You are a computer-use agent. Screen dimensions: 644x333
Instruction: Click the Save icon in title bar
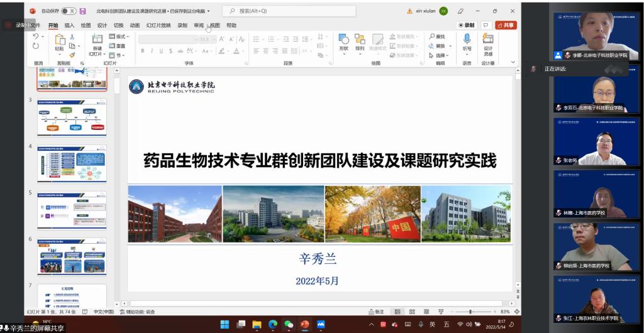click(82, 11)
